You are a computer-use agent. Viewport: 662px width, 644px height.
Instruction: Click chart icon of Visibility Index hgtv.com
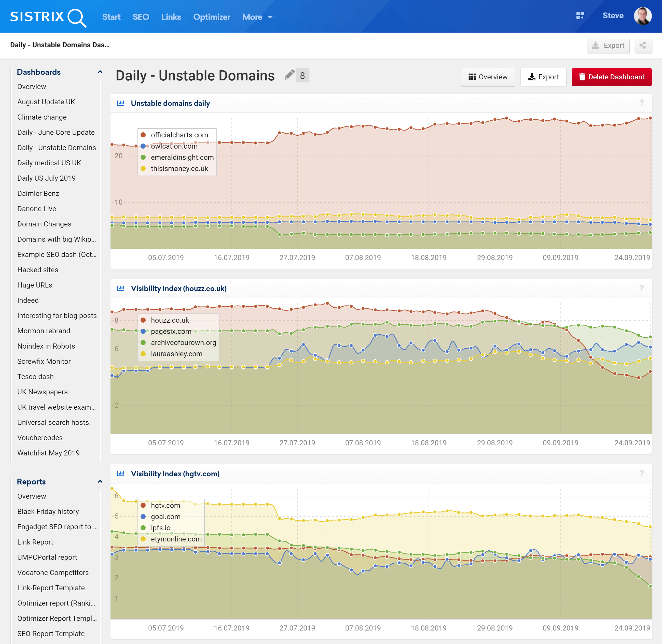pyautogui.click(x=120, y=473)
